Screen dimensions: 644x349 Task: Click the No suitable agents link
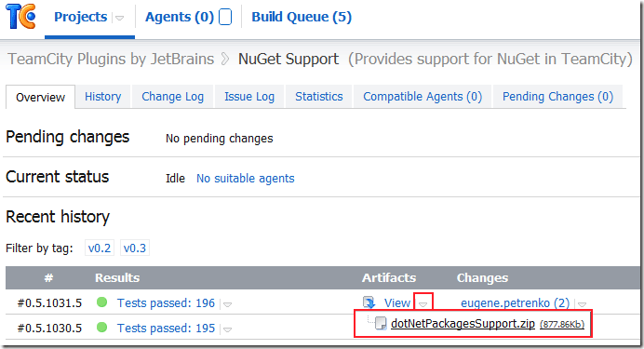tap(245, 179)
